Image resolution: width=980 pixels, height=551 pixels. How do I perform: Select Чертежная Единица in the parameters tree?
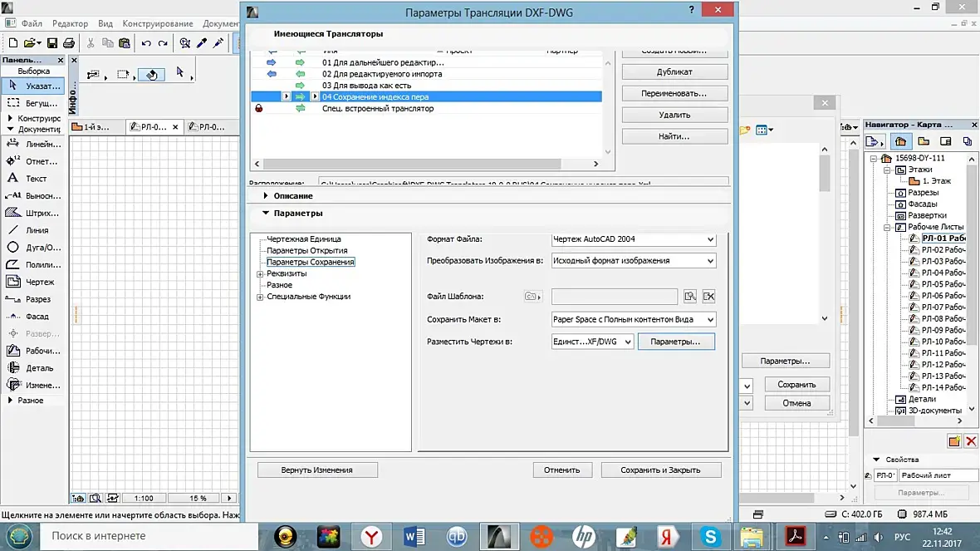pos(304,239)
